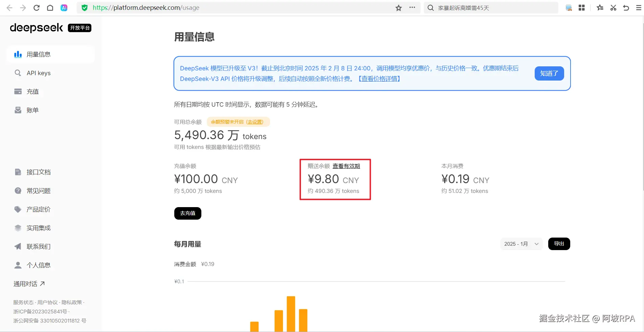Click the scissors screenshot tool icon
Viewport: 644px width, 332px height.
click(613, 8)
